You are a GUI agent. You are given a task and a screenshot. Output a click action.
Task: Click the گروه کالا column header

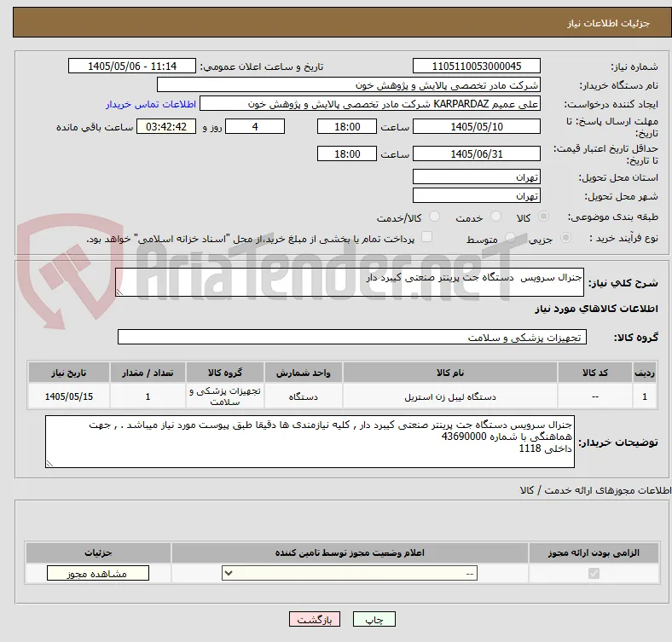224,373
